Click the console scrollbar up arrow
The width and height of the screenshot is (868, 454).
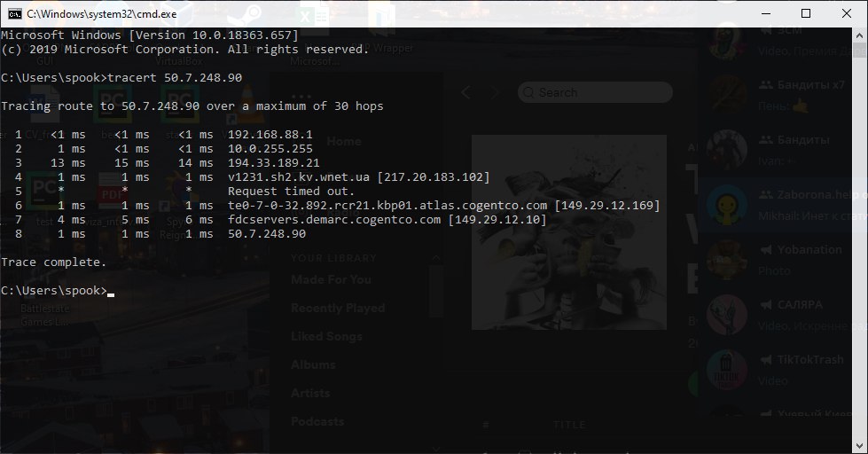(x=860, y=35)
